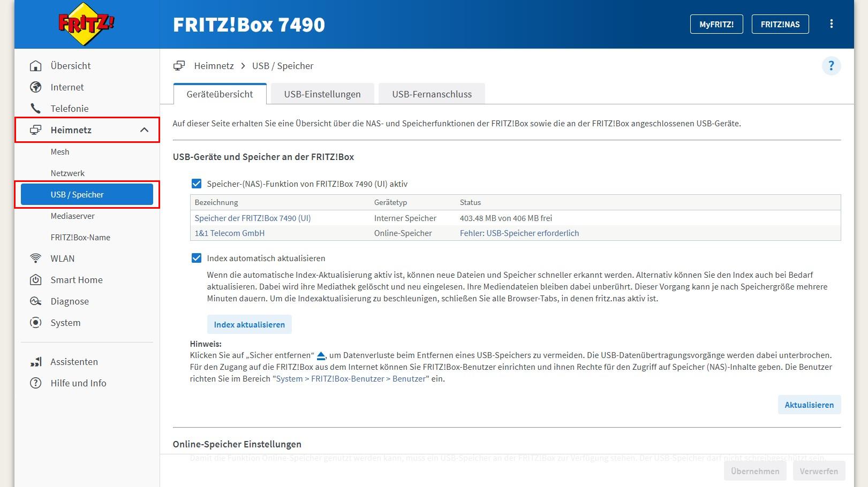The height and width of the screenshot is (487, 868).
Task: Click 'Interner Speicher' cell
Action: (x=405, y=218)
